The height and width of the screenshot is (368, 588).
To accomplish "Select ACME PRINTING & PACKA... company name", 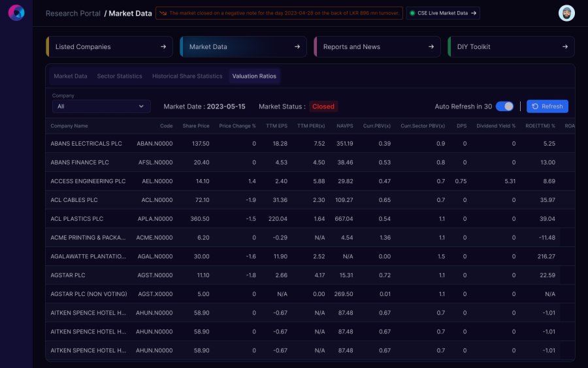I will point(88,237).
